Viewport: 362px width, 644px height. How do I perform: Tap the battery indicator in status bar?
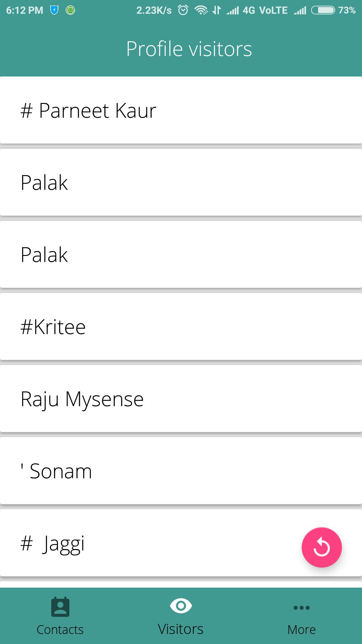point(323,10)
